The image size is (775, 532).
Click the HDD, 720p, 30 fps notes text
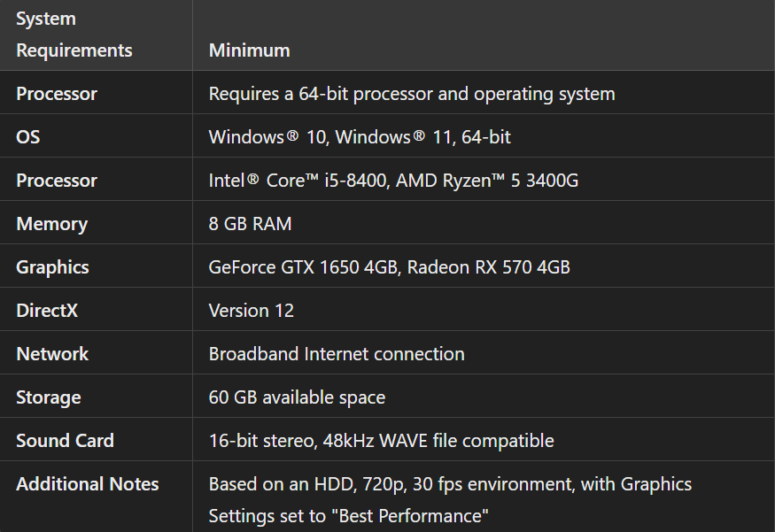pos(450,485)
